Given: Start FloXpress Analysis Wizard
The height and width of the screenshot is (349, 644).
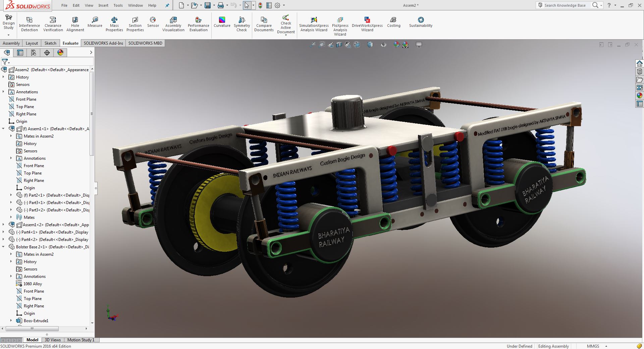Looking at the screenshot, I should 340,26.
